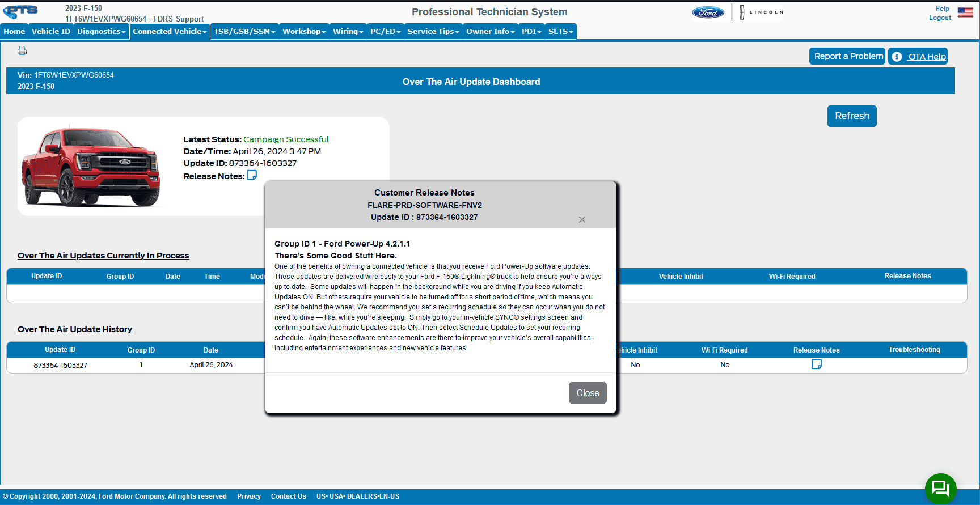This screenshot has height=505, width=980.
Task: Open the PC/ED dropdown
Action: click(x=385, y=32)
